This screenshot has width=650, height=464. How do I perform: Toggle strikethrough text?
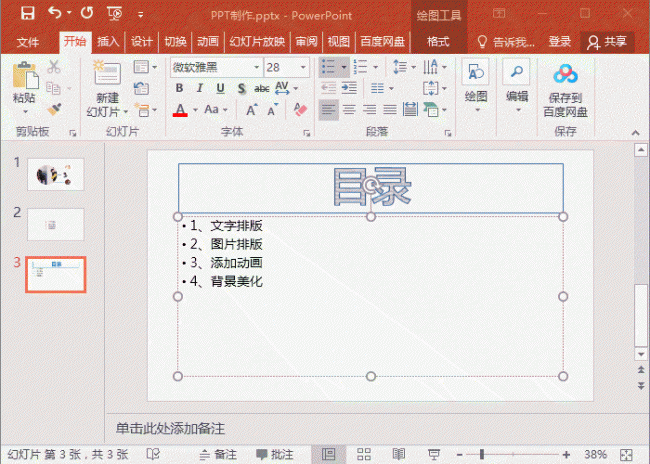(262, 88)
